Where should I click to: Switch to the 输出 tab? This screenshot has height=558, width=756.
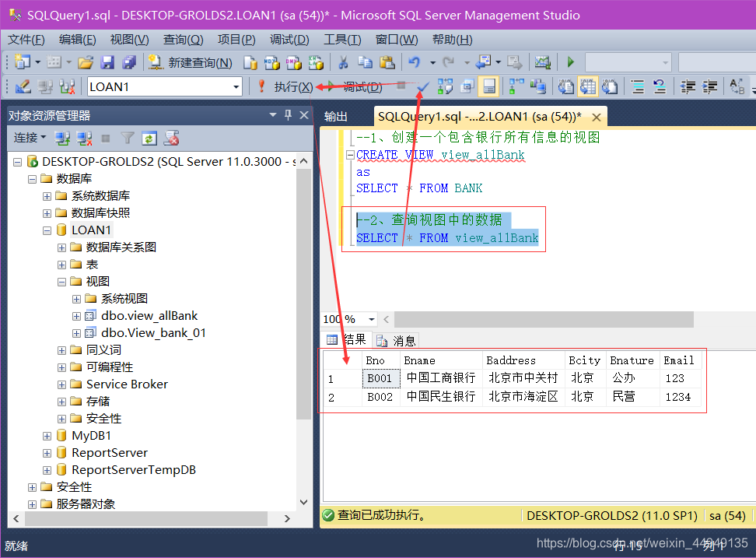tap(335, 117)
